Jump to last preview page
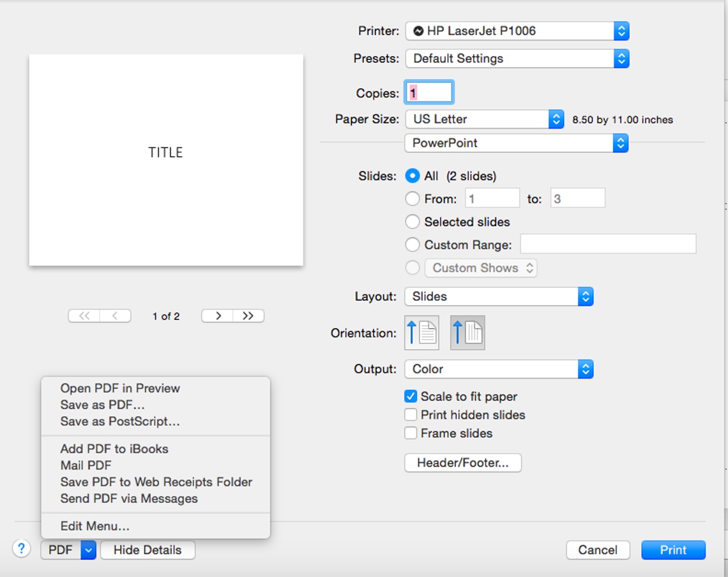Image resolution: width=728 pixels, height=577 pixels. click(248, 316)
